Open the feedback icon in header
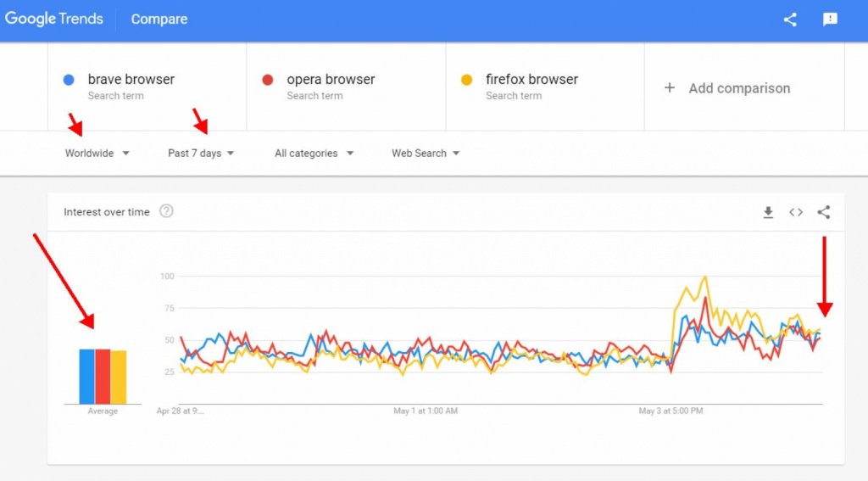The height and width of the screenshot is (481, 868). 830,20
